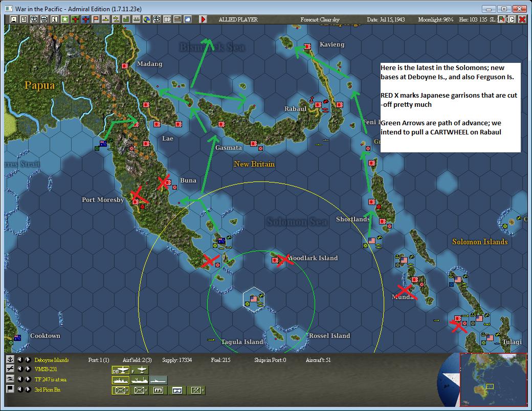Click the green bar chart toolbar icon
The width and height of the screenshot is (532, 411).
(x=126, y=19)
